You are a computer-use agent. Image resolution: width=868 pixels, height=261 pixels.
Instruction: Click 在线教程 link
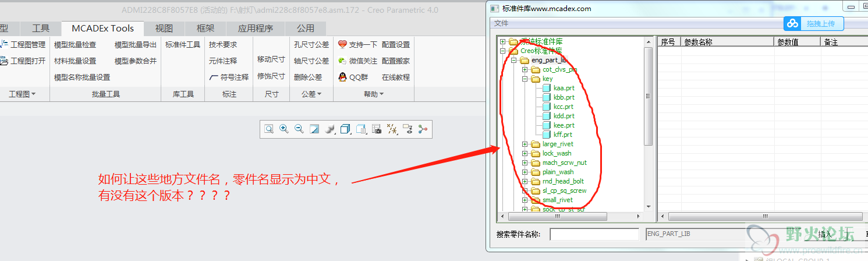coord(396,77)
